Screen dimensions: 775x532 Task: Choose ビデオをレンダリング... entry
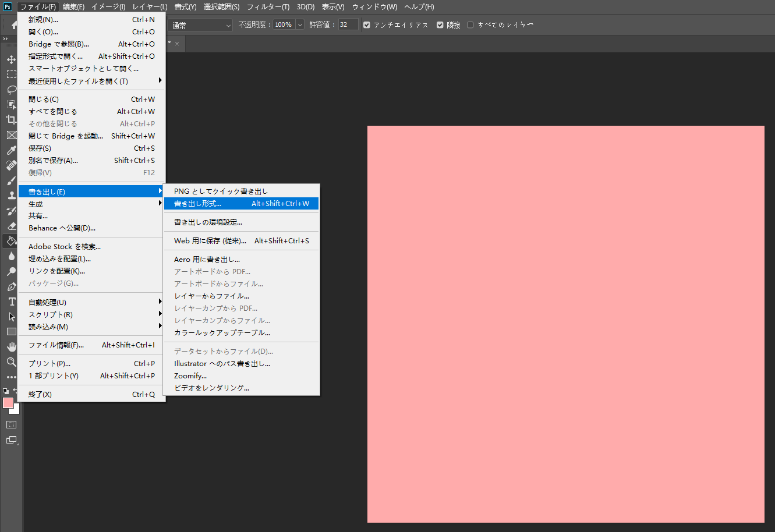242,388
